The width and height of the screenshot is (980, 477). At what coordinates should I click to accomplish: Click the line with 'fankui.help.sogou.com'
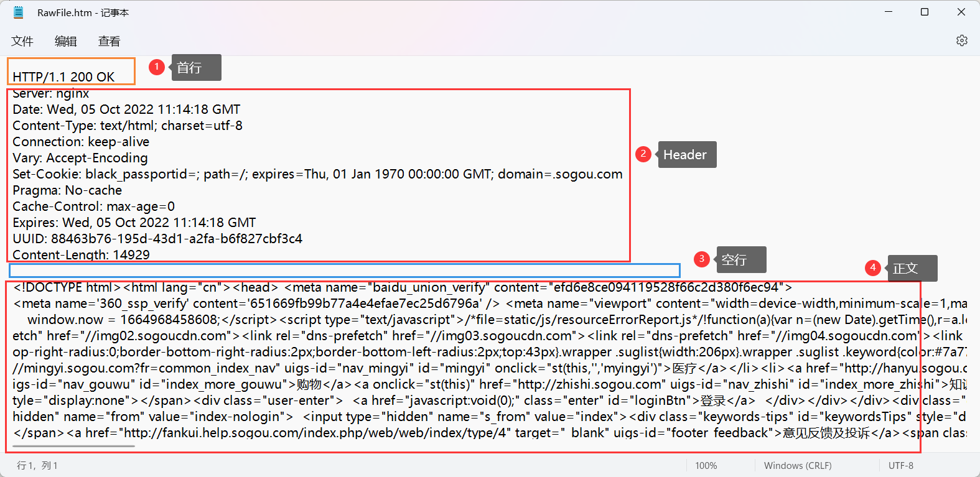click(490, 433)
